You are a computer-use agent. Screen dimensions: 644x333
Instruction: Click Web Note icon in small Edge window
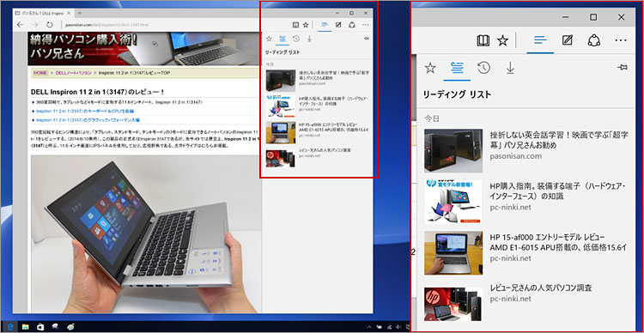point(338,25)
